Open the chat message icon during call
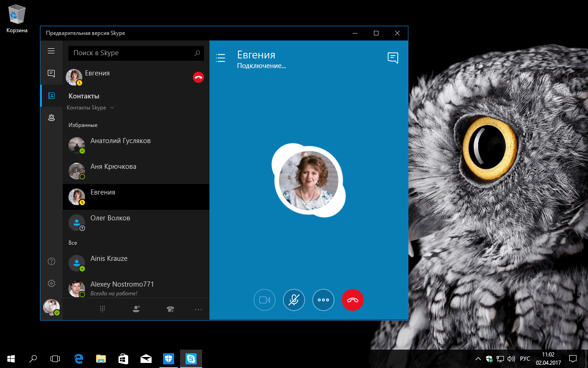Screen dimensions: 588x368 coord(393,57)
